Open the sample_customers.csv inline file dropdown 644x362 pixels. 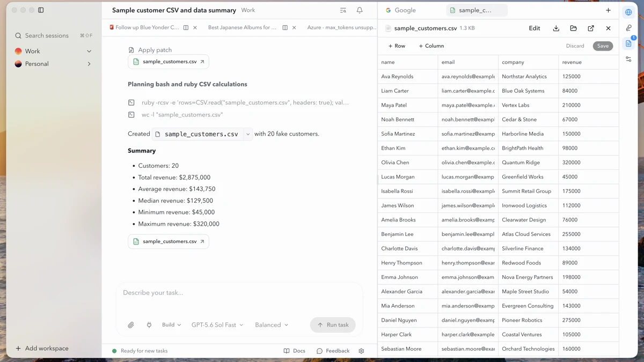[248, 134]
